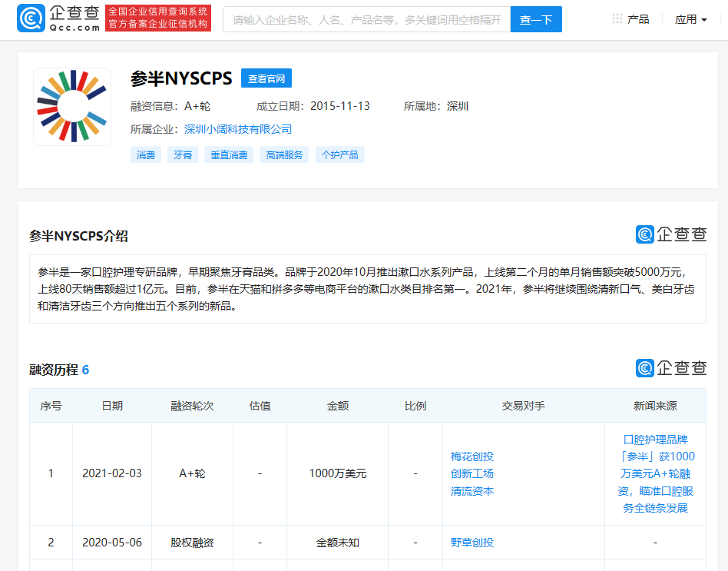728x571 pixels.
Task: Open the 产品 grid icon menu
Action: (x=617, y=19)
